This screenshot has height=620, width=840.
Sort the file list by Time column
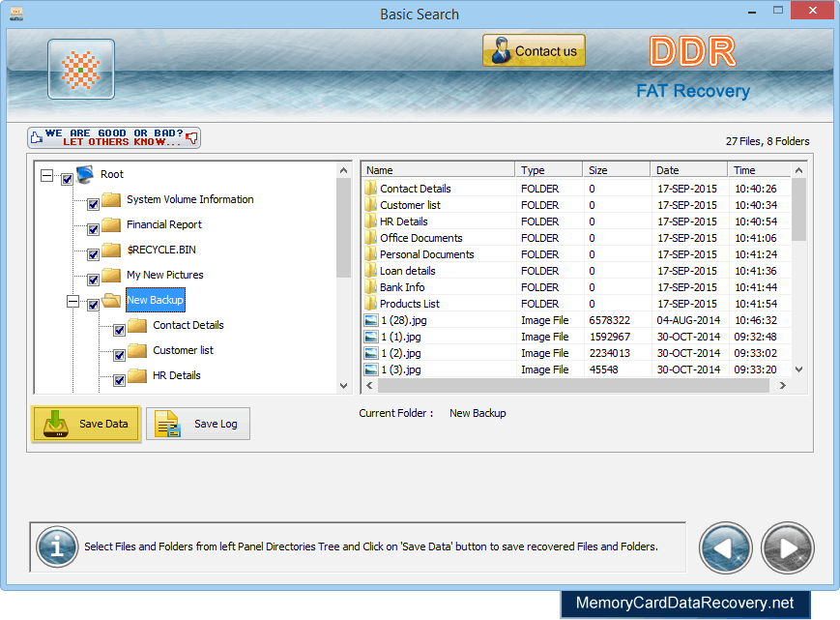pyautogui.click(x=759, y=170)
